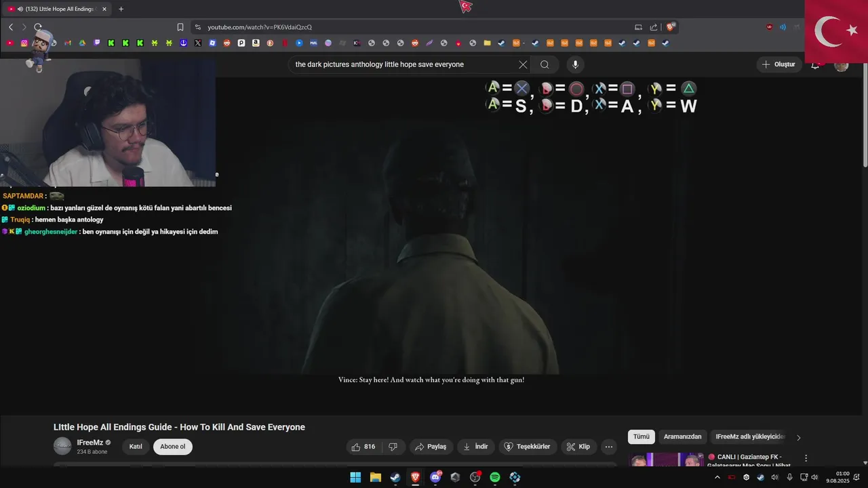Start voice search with the microphone icon
The width and height of the screenshot is (868, 488).
(x=575, y=64)
